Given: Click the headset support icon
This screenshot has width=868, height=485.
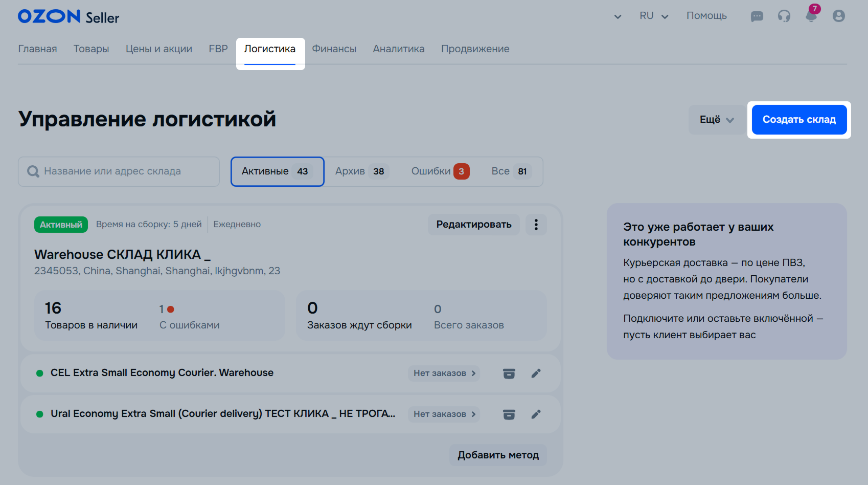Looking at the screenshot, I should tap(784, 16).
